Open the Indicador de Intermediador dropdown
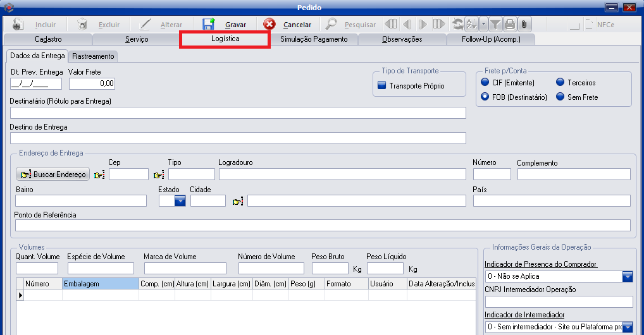Image resolution: width=644 pixels, height=335 pixels. click(x=628, y=327)
